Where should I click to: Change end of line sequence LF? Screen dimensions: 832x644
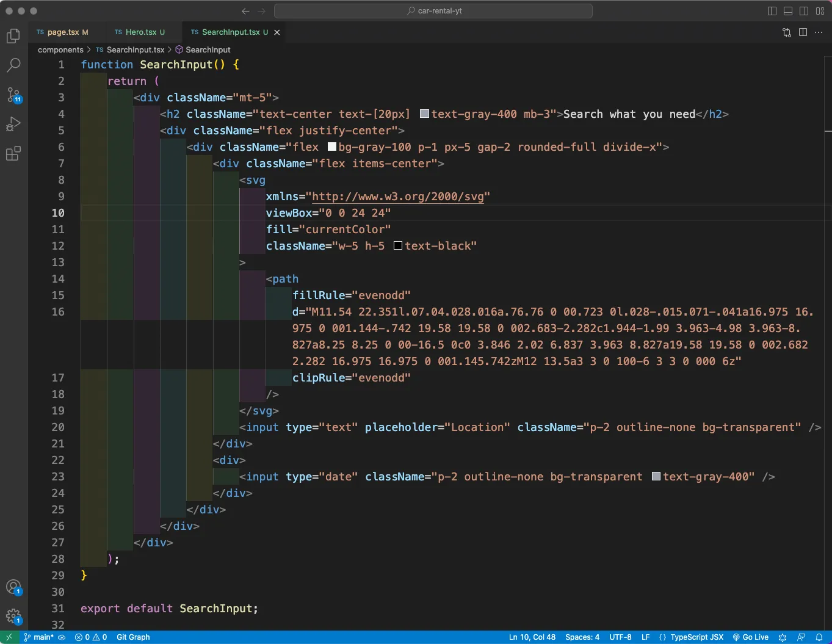coord(645,637)
